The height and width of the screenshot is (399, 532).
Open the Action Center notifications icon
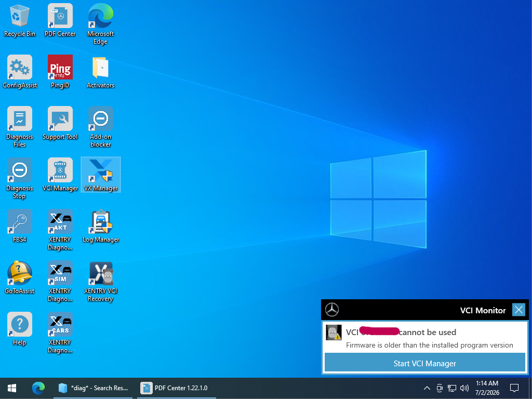pyautogui.click(x=514, y=388)
